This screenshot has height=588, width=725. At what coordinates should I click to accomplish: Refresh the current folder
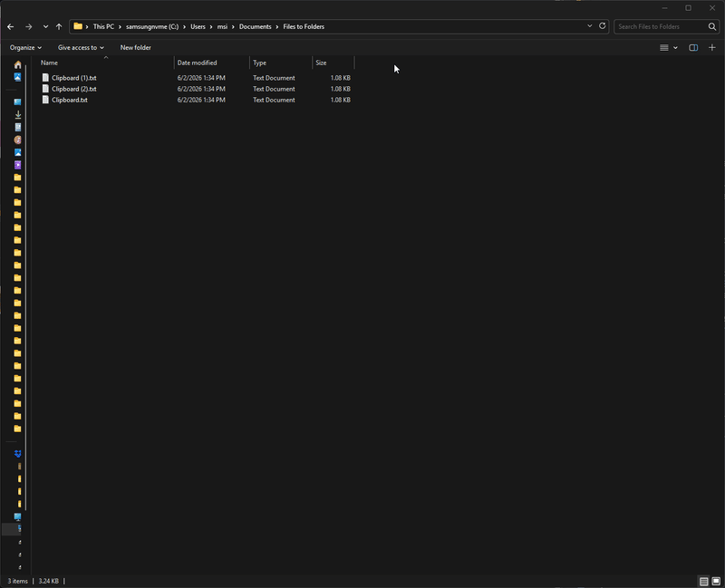click(602, 26)
